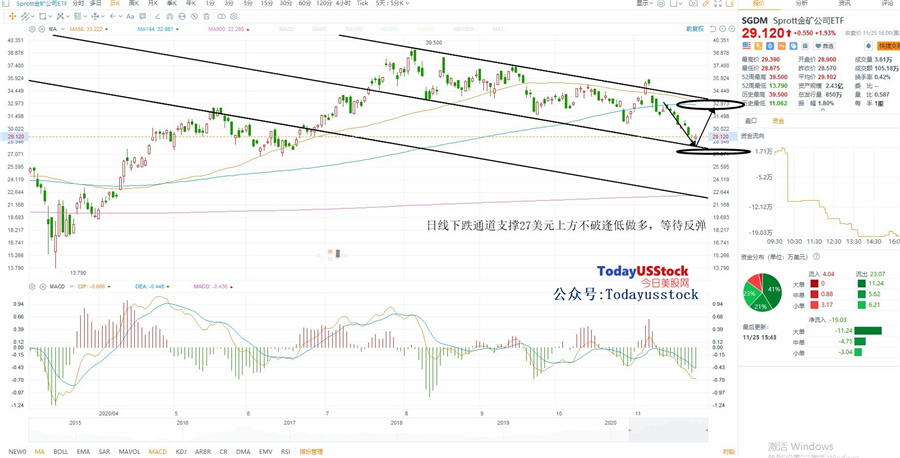Toggle magnet snap for drawings
The height and width of the screenshot is (458, 900).
tap(169, 17)
